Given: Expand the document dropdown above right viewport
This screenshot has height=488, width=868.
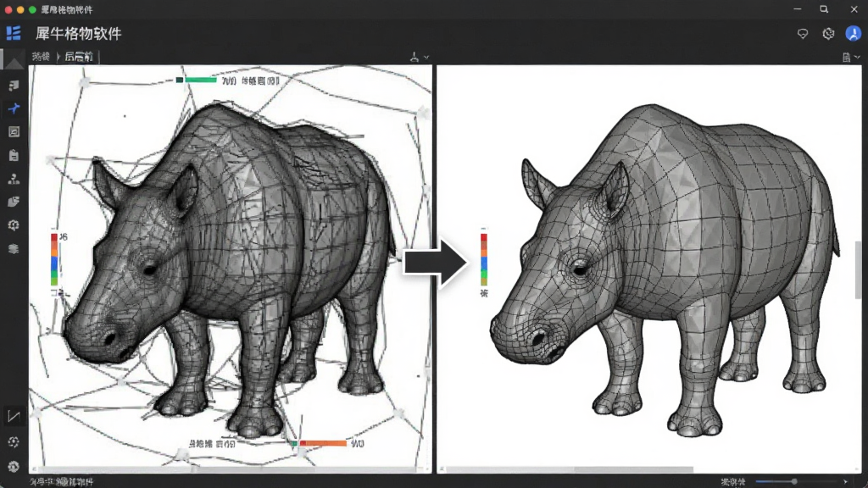Looking at the screenshot, I should coord(851,57).
